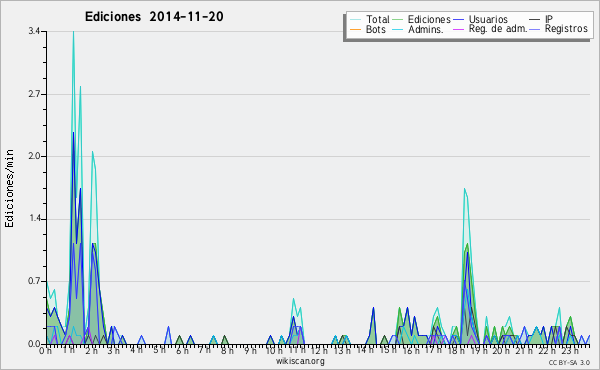600x370 pixels.
Task: Click the 'CC BY-SA 3.0' license text
Action: [x=569, y=362]
